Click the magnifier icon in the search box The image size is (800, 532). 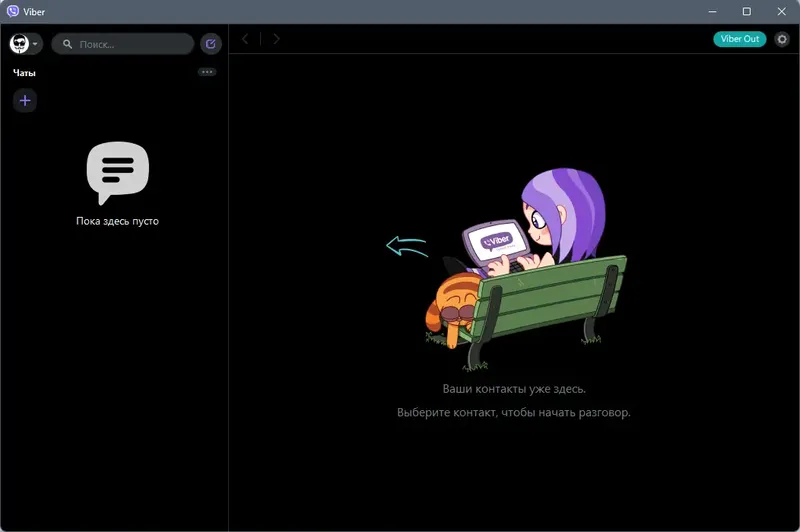point(67,44)
